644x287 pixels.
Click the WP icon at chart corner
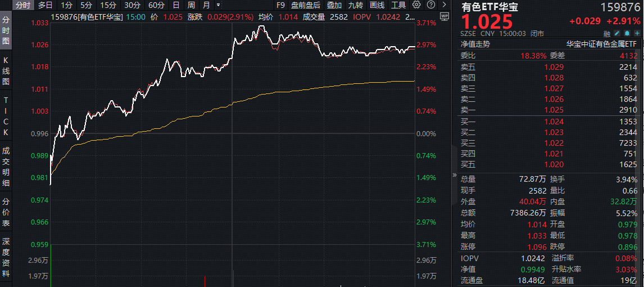click(x=444, y=16)
